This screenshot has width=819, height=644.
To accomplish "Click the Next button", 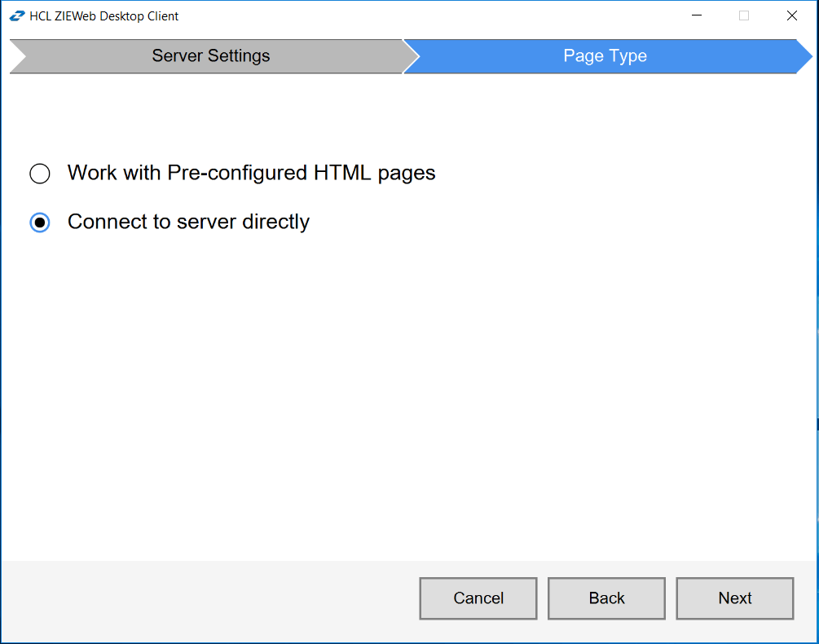I will 733,598.
